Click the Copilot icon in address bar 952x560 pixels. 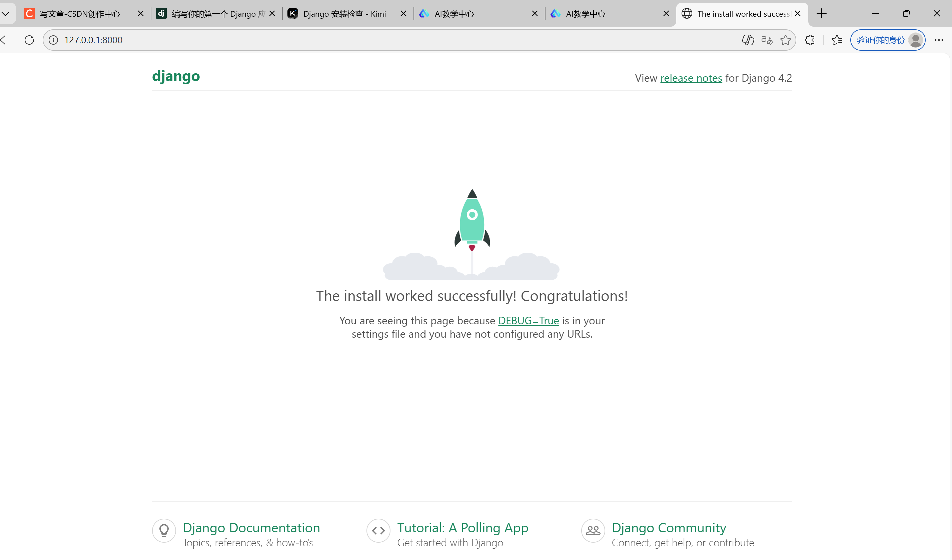coord(748,40)
